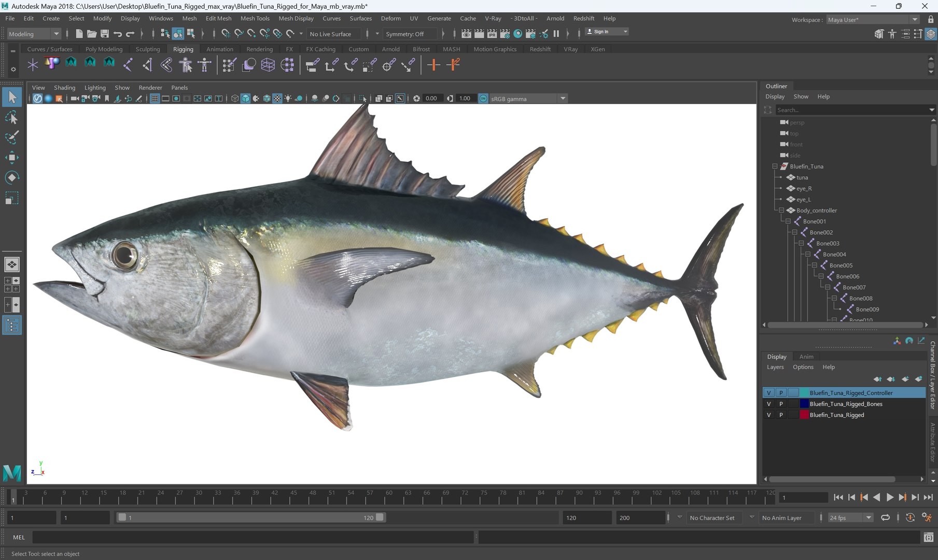Open the Outliner layout icon in toolbox
The image size is (938, 560).
[x=12, y=325]
